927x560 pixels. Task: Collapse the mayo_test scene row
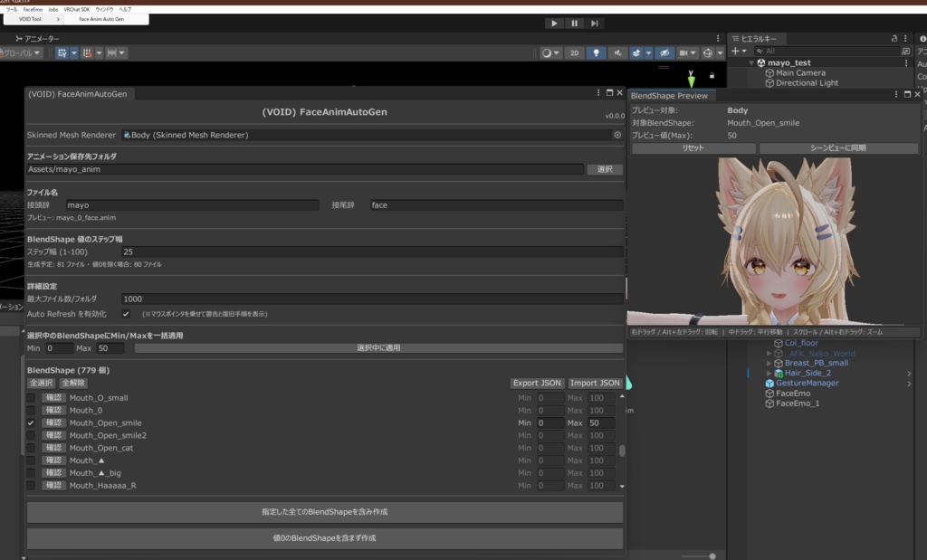(751, 62)
